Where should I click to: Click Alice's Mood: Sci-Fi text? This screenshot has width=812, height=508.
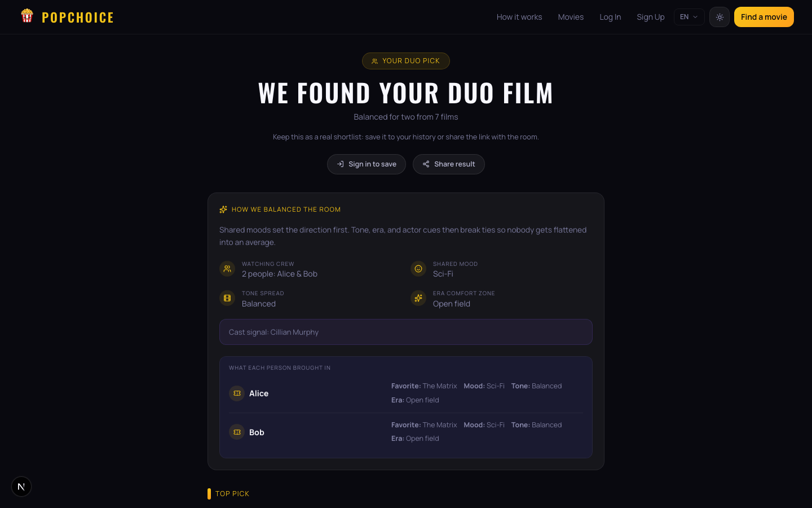(x=484, y=386)
